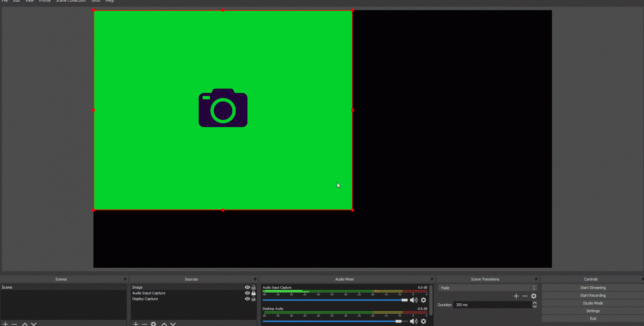Image resolution: width=644 pixels, height=326 pixels.
Task: Move the Image source down in the list
Action: click(x=173, y=323)
